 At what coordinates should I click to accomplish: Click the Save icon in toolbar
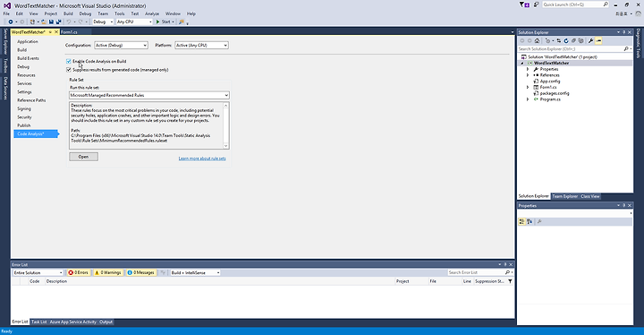pyautogui.click(x=51, y=21)
